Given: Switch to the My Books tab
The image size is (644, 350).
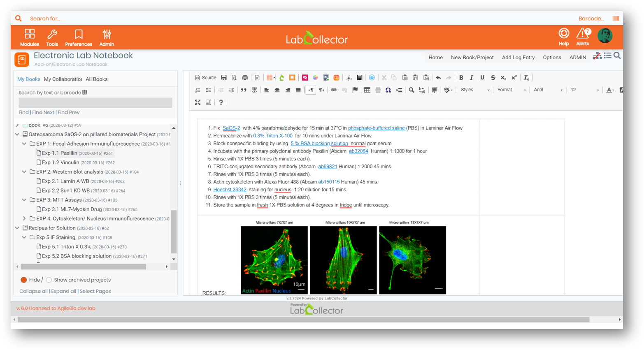Looking at the screenshot, I should tap(29, 79).
